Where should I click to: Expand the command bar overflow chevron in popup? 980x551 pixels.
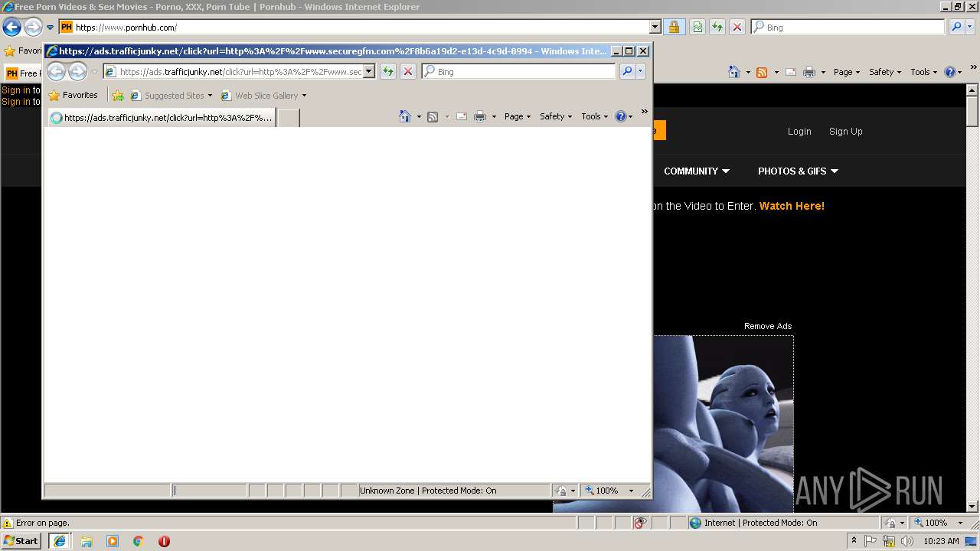644,112
